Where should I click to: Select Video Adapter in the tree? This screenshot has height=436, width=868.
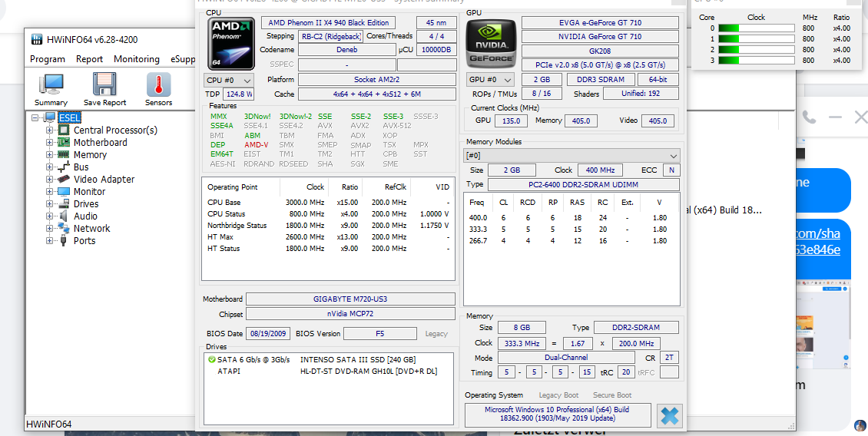tap(104, 179)
